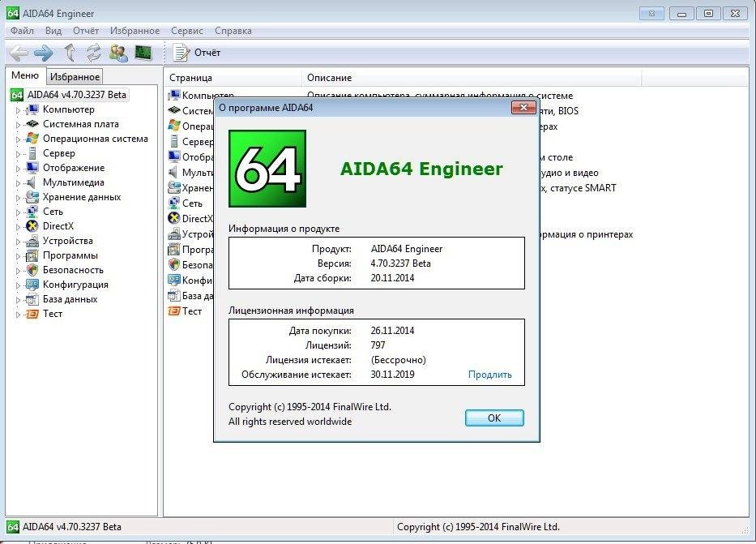
Task: Select the Сеть row in page list
Action: (x=190, y=203)
